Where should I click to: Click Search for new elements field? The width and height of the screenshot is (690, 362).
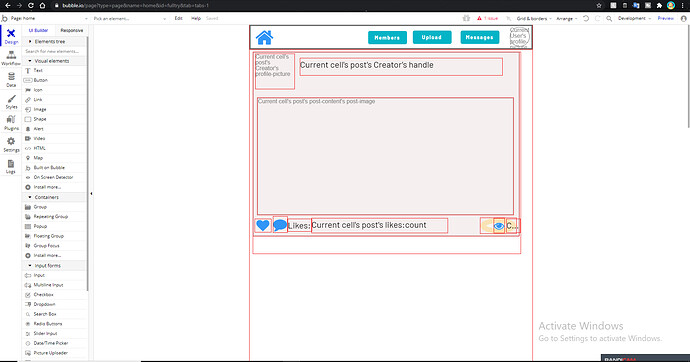(55, 51)
